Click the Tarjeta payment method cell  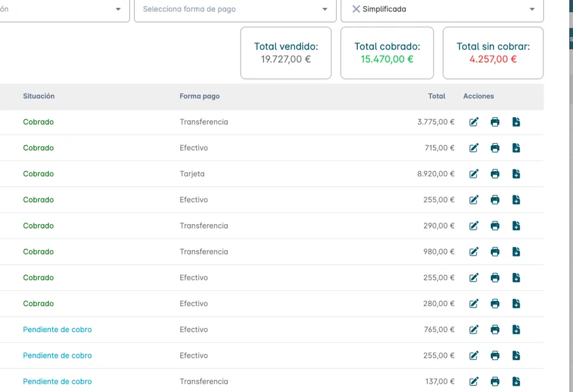click(192, 174)
